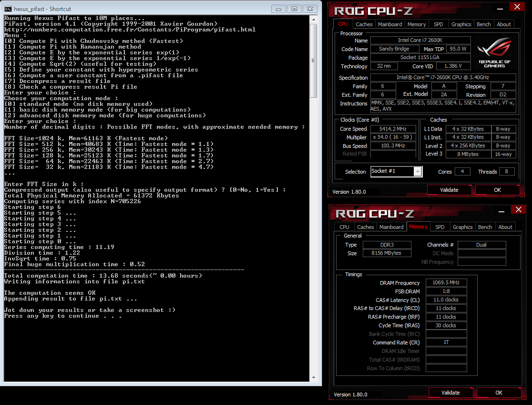Click the Instructions list field with MMX, SSE
This screenshot has height=405, width=532.
pyautogui.click(x=443, y=106)
